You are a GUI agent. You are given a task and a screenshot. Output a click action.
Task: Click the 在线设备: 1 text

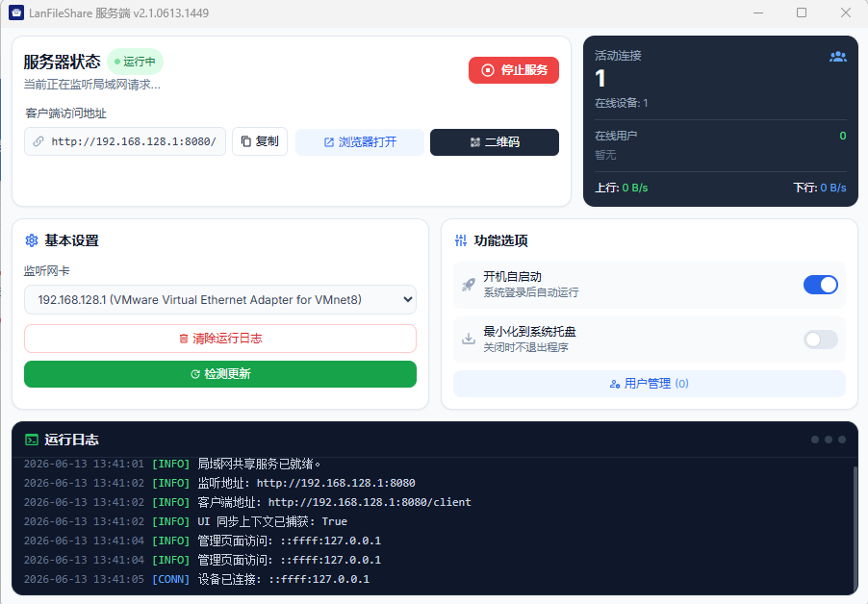point(621,103)
